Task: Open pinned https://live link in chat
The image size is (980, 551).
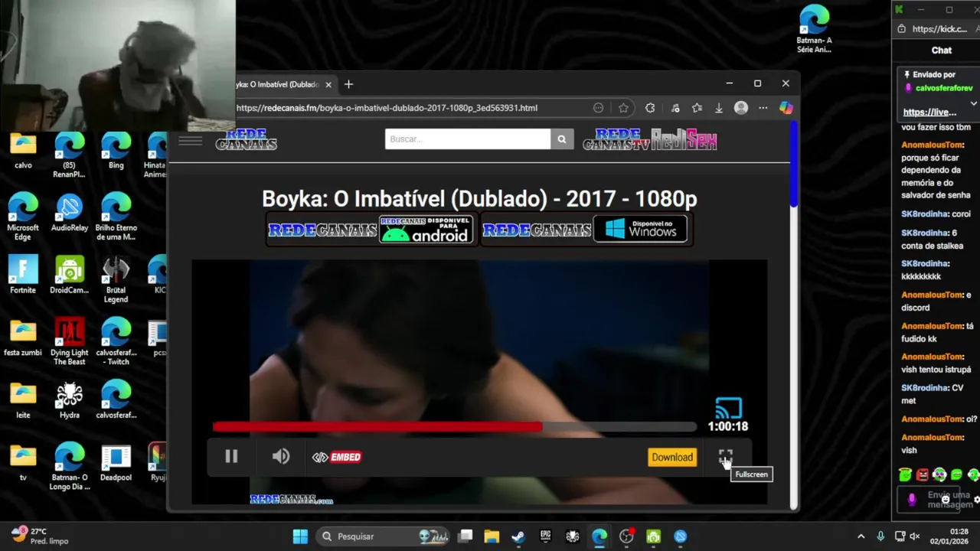Action: (929, 112)
